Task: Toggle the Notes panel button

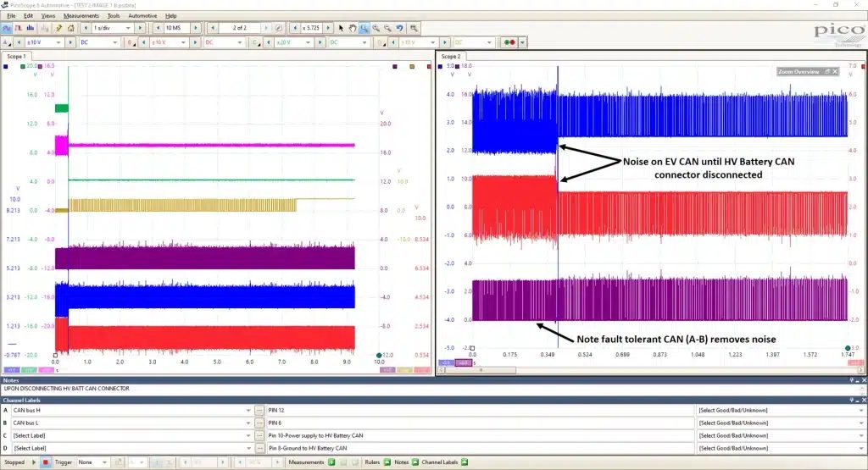Action: [415, 462]
